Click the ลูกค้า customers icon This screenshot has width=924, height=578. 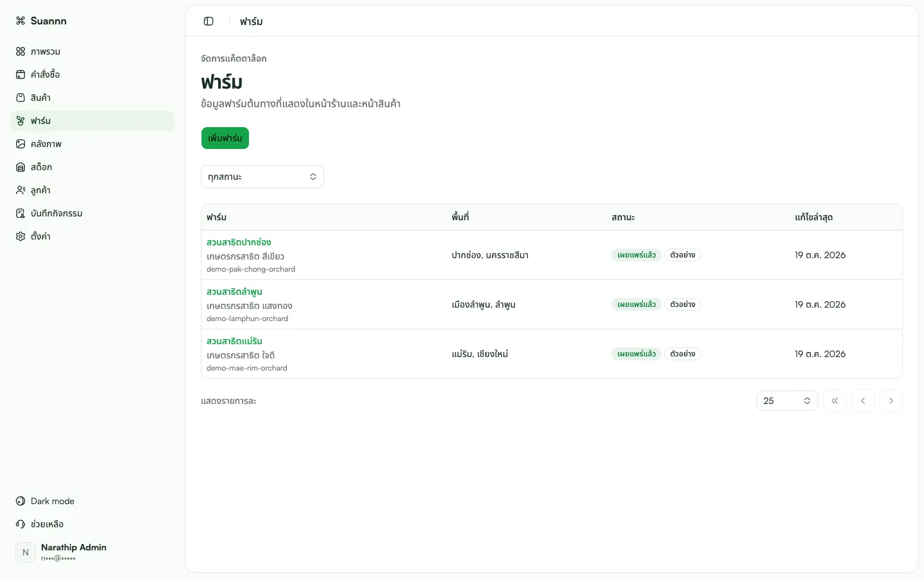[x=21, y=190]
